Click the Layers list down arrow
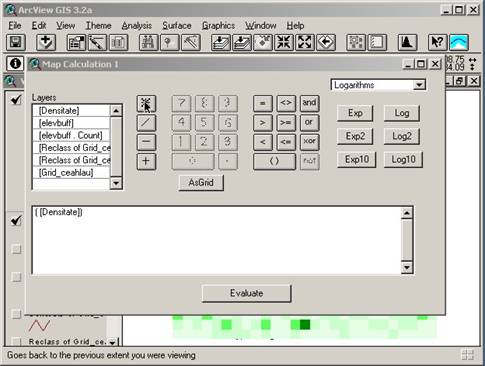 point(116,183)
